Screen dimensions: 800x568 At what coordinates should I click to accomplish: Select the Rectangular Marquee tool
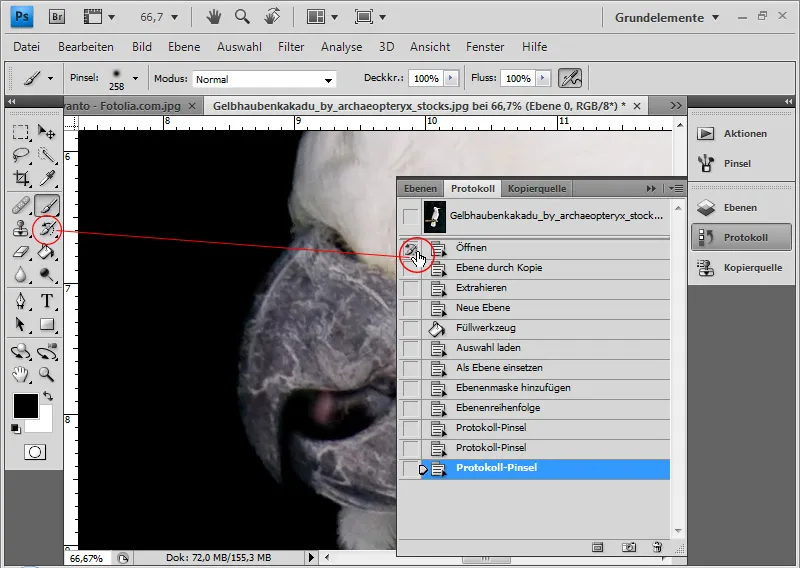click(x=20, y=133)
